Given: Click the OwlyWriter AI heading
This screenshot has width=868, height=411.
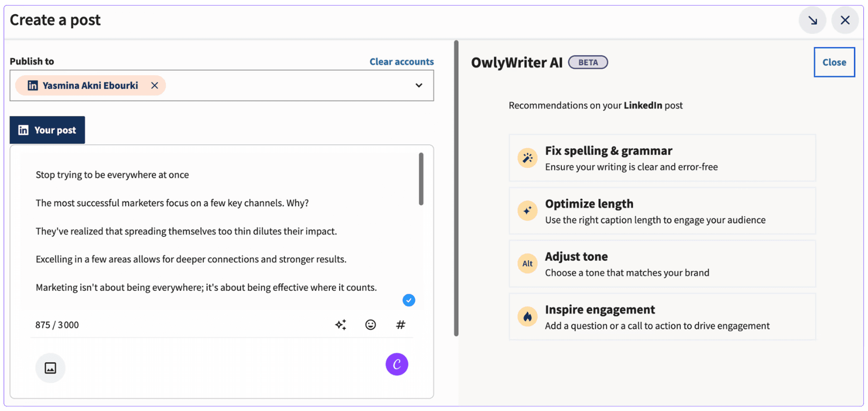Looking at the screenshot, I should coord(517,62).
